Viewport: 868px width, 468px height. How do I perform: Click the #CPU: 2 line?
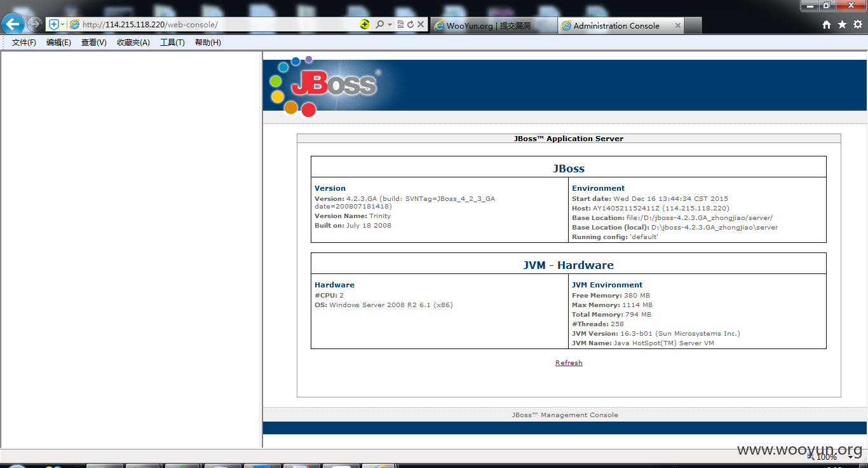[x=329, y=296]
